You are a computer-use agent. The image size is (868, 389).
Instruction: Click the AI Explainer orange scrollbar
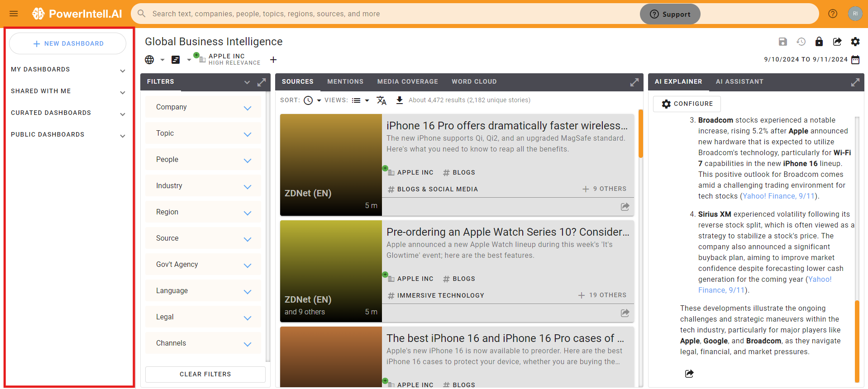[857, 342]
